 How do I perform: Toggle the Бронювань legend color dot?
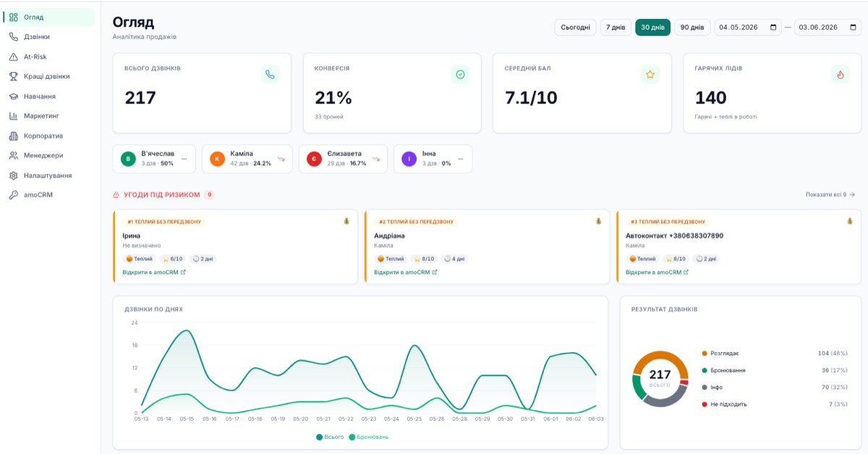tap(352, 437)
